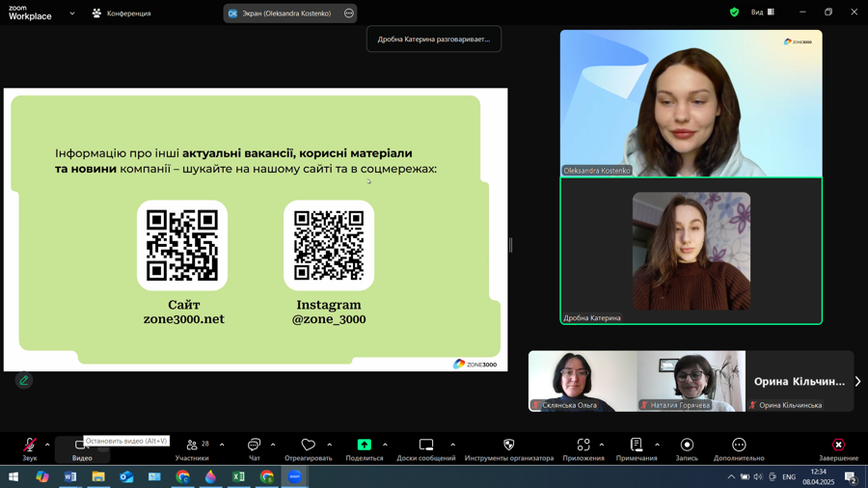Expand options arrow next to Чат

click(273, 445)
